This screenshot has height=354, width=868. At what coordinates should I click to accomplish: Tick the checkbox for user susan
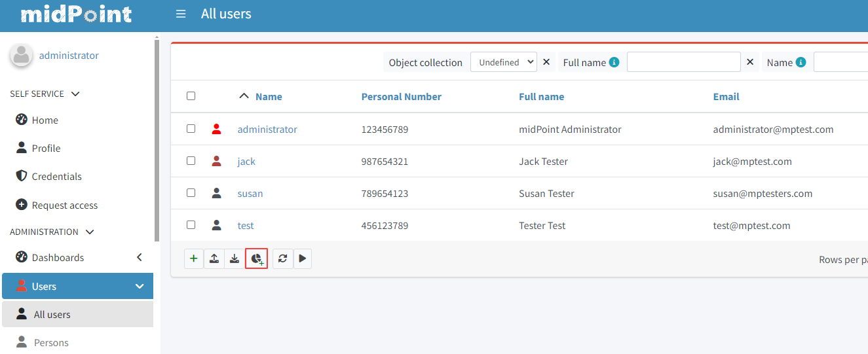[191, 193]
